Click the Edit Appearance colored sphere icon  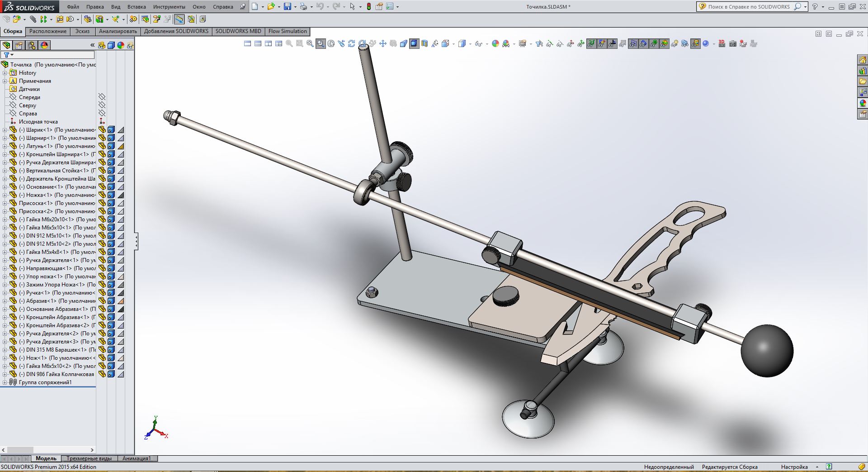(x=495, y=43)
